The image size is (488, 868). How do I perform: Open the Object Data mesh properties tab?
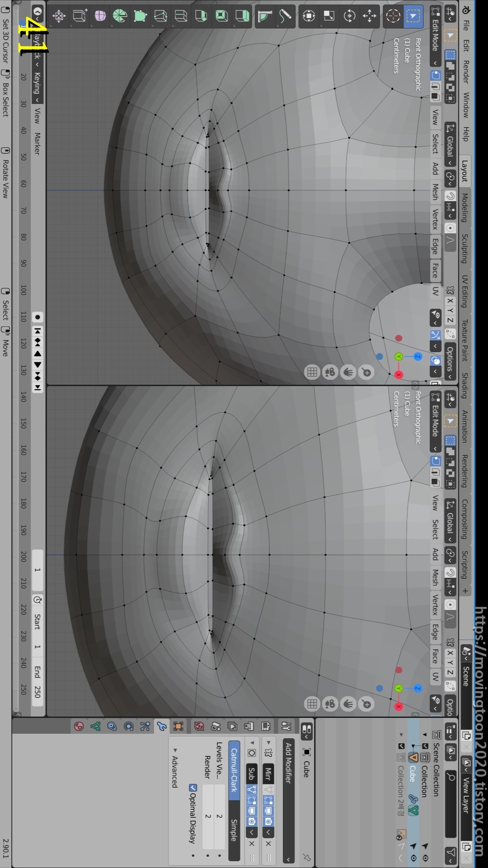coord(95,726)
